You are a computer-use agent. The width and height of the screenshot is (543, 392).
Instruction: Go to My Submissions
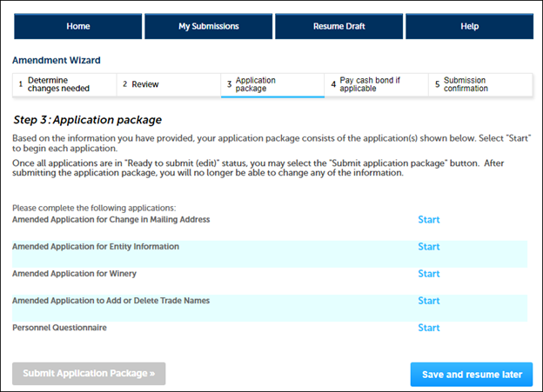pos(208,26)
